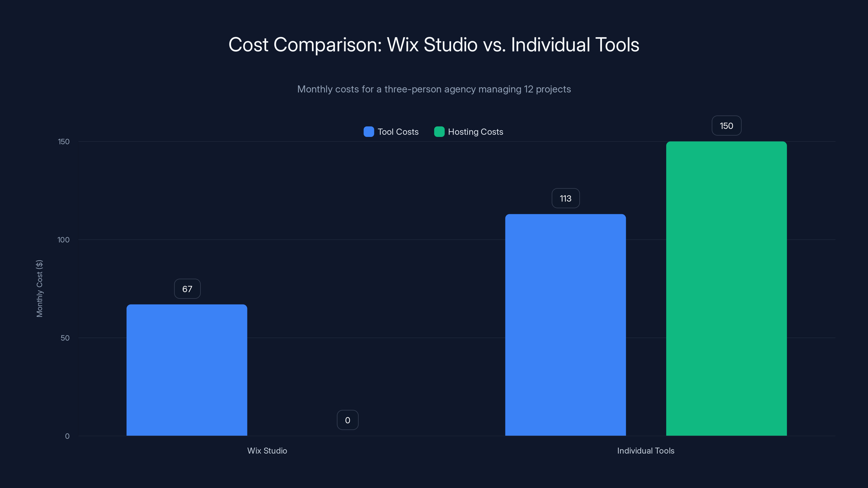Click the 113 data label
This screenshot has width=868, height=488.
point(566,198)
